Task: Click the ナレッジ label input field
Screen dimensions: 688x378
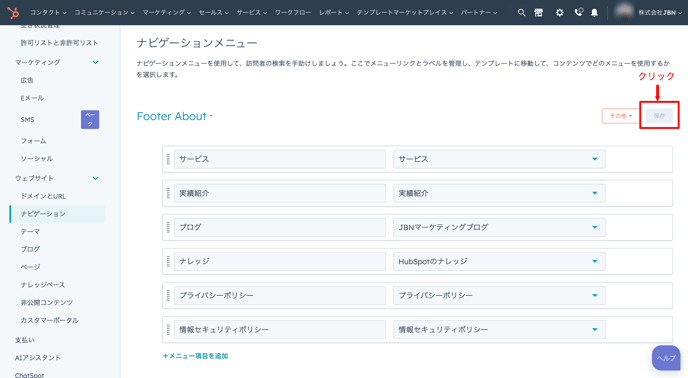Action: [280, 261]
